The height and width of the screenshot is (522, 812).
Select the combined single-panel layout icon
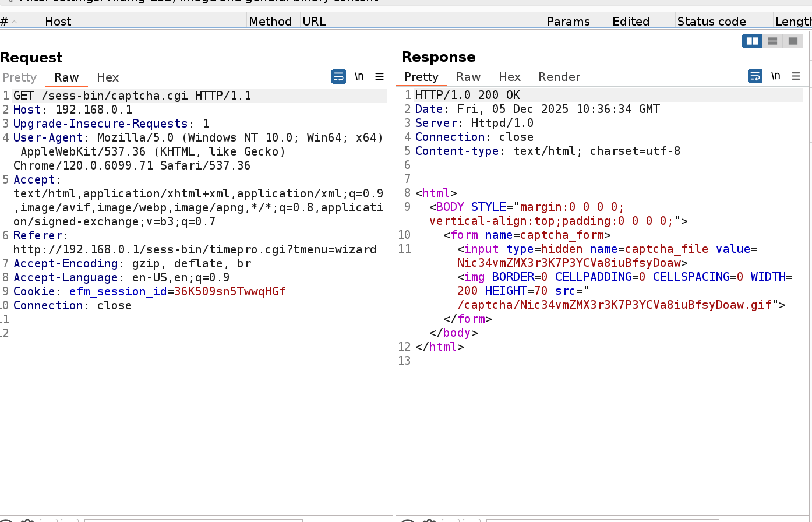click(x=793, y=41)
